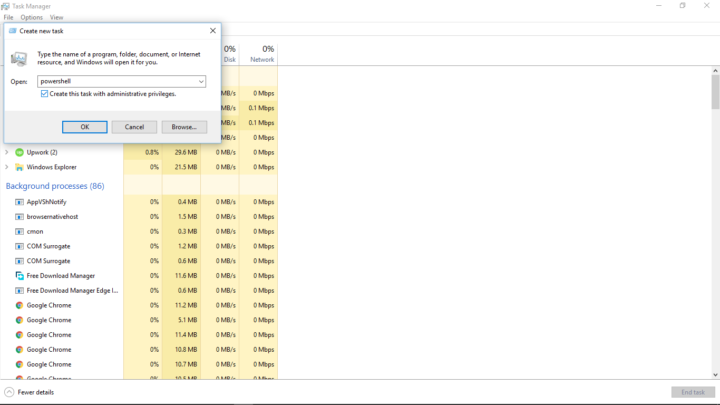Click the scrollbar down arrow
The width and height of the screenshot is (720, 405).
click(x=715, y=375)
